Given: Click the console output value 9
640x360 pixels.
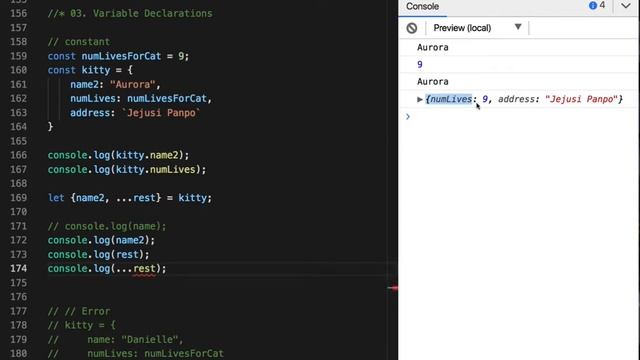Looking at the screenshot, I should click(x=420, y=64).
